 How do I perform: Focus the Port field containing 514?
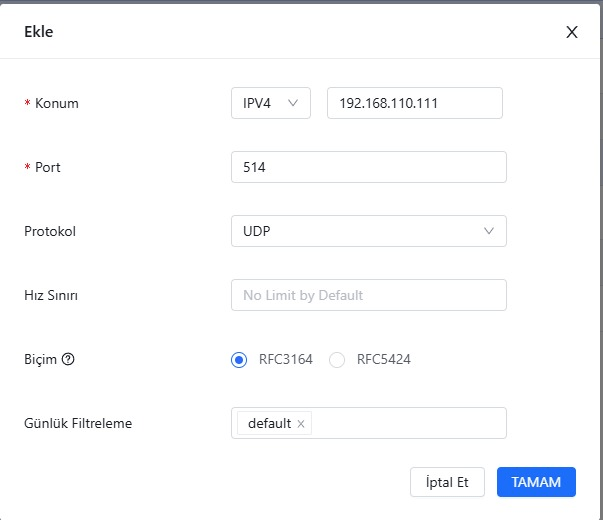coord(368,167)
